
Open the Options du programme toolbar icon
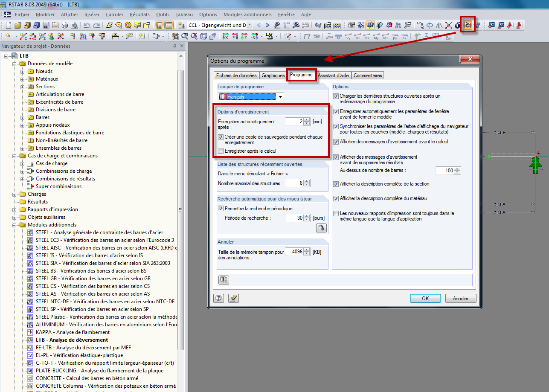(x=467, y=25)
